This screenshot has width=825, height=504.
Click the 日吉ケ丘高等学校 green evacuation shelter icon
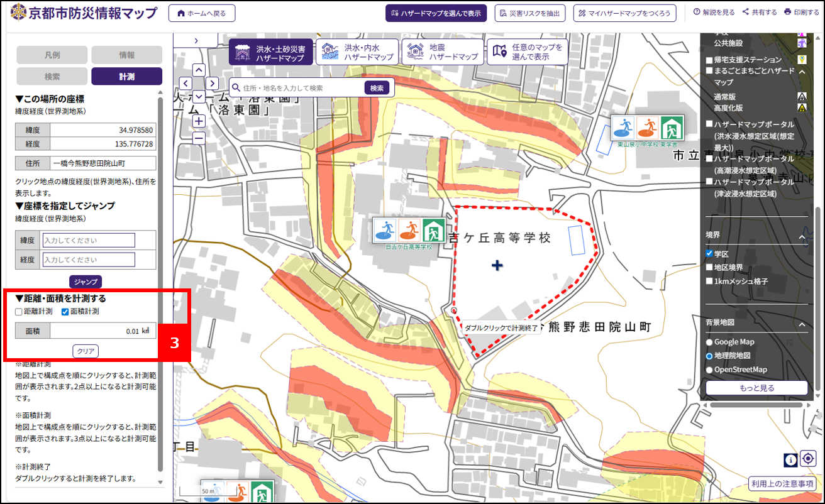point(433,229)
